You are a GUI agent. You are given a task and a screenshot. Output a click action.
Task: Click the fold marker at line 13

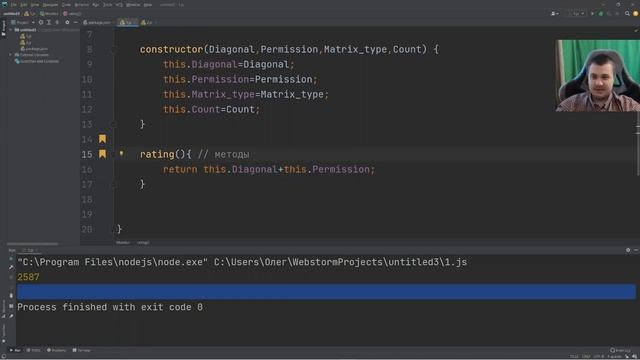click(114, 124)
